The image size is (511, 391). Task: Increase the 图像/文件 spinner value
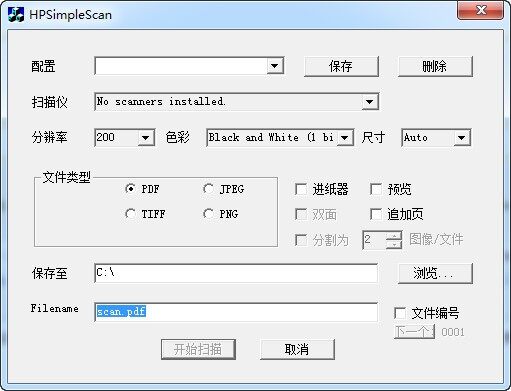point(394,236)
